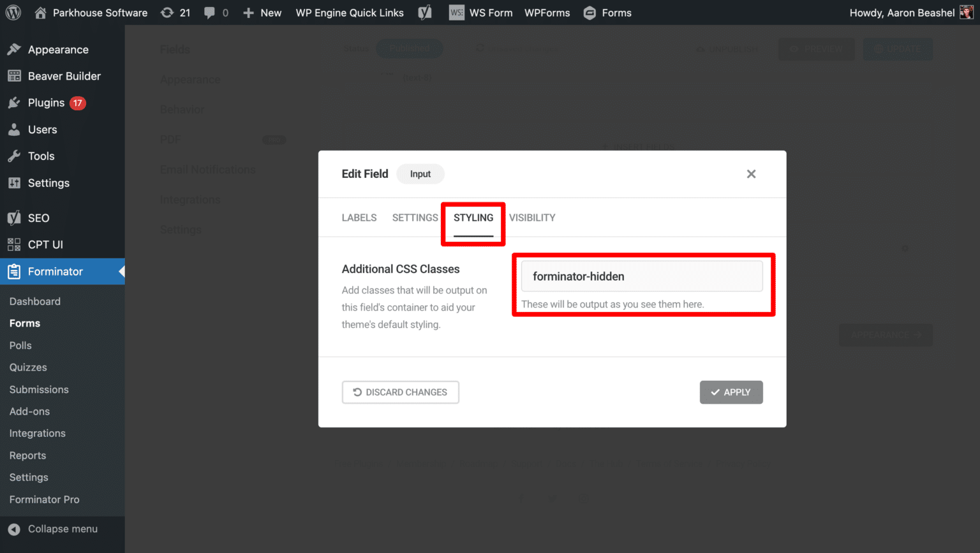The height and width of the screenshot is (553, 980).
Task: Open the Yoast SEO toolbar icon
Action: [424, 12]
